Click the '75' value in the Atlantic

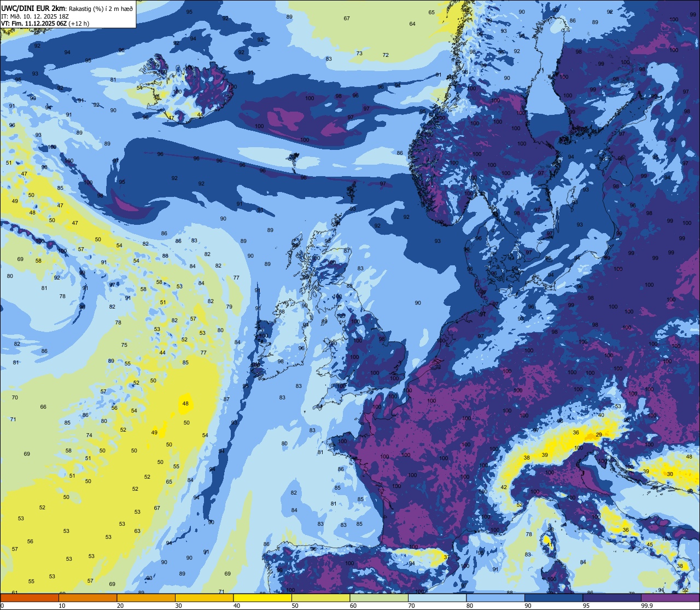point(124,345)
